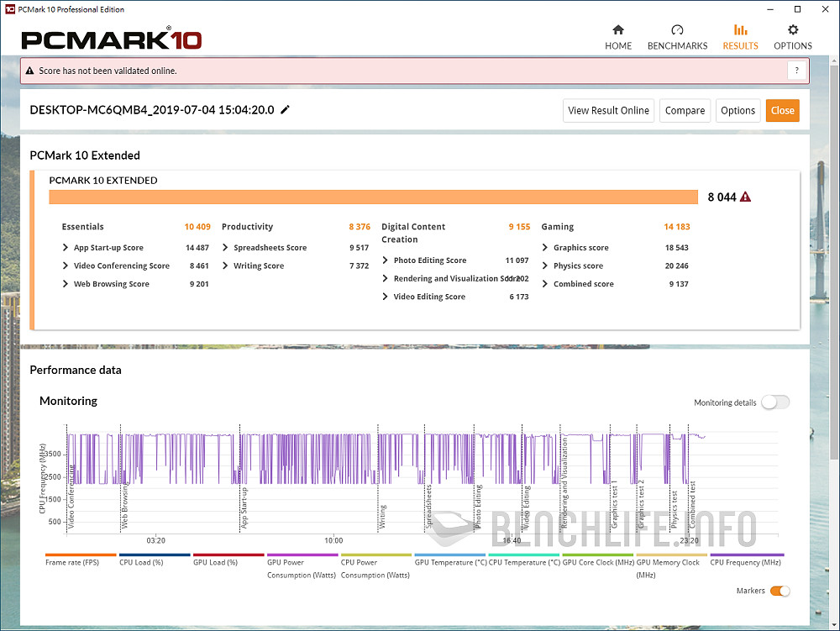This screenshot has width=840, height=631.
Task: Click the View Result Online button
Action: 608,110
